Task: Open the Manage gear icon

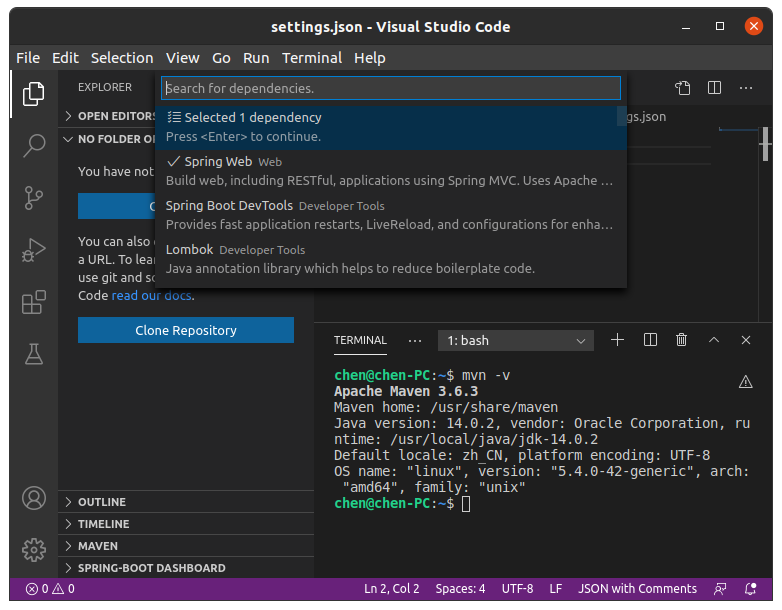Action: (33, 550)
